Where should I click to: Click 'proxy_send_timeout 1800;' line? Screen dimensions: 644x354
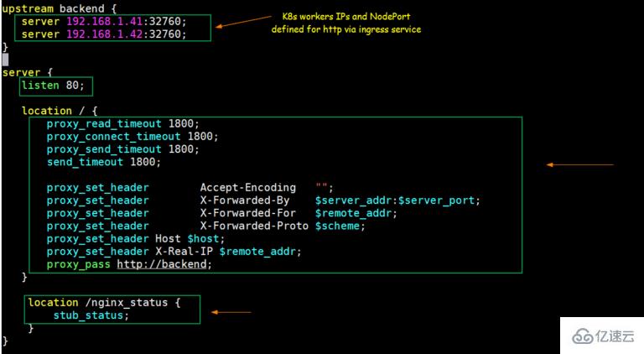[122, 149]
